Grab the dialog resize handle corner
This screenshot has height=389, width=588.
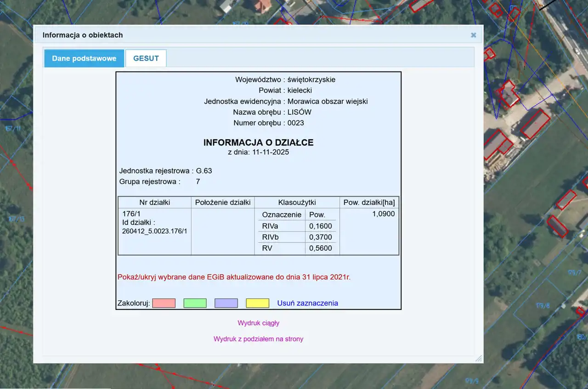(478, 358)
